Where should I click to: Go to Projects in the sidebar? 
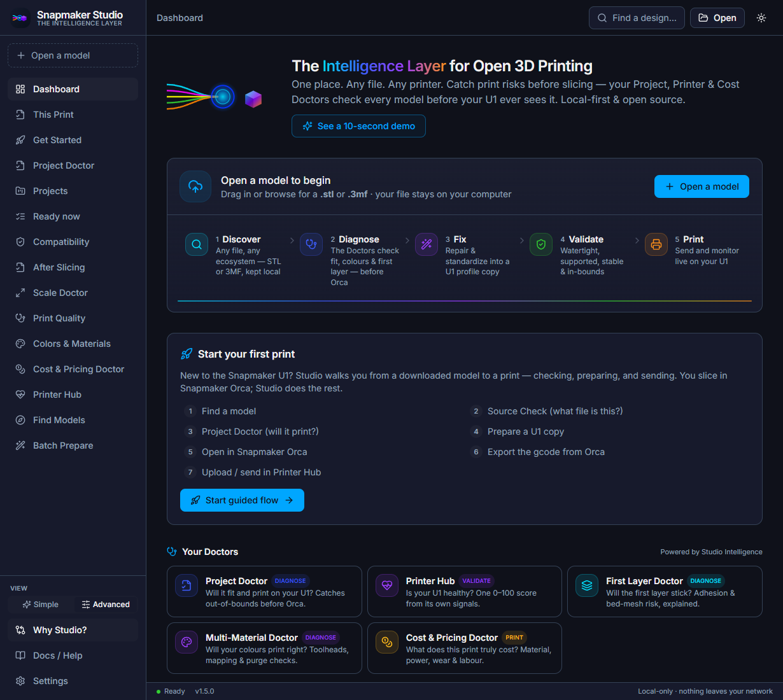(x=73, y=191)
